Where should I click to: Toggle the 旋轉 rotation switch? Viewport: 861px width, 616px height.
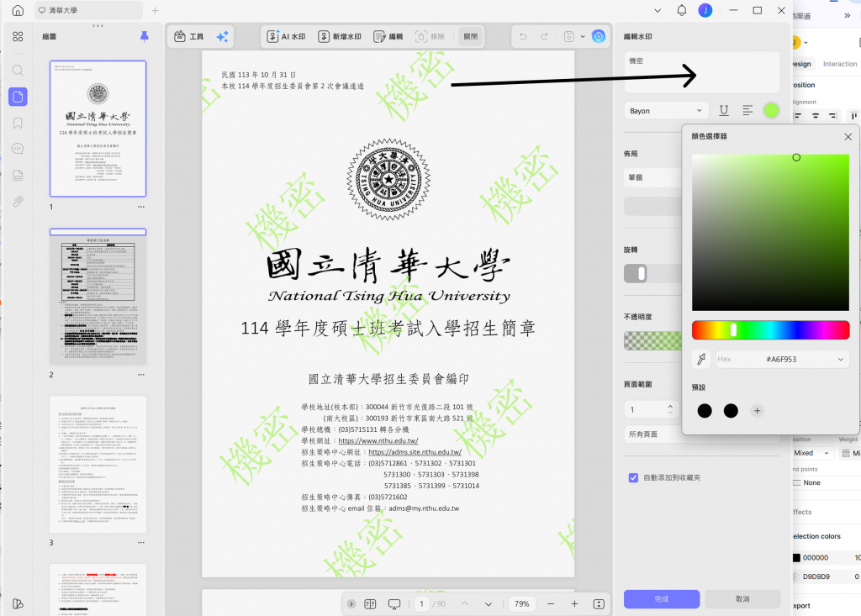(636, 273)
